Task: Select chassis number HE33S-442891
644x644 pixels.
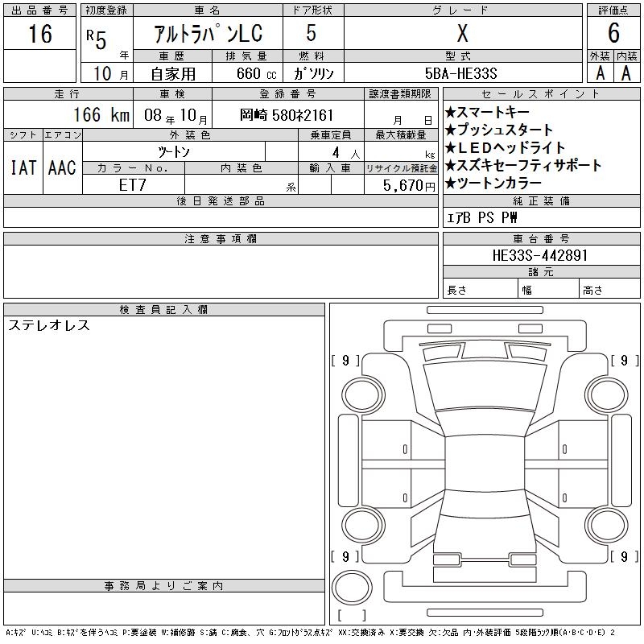Action: click(x=540, y=255)
